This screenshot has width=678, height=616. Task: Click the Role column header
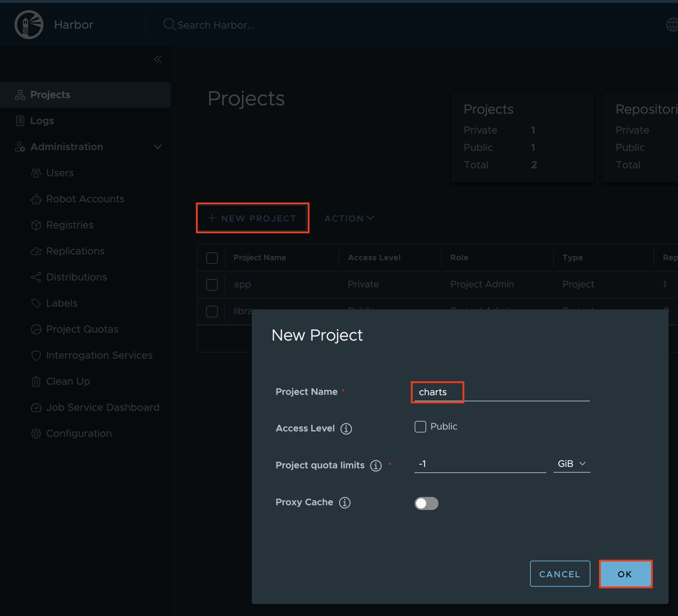point(459,258)
